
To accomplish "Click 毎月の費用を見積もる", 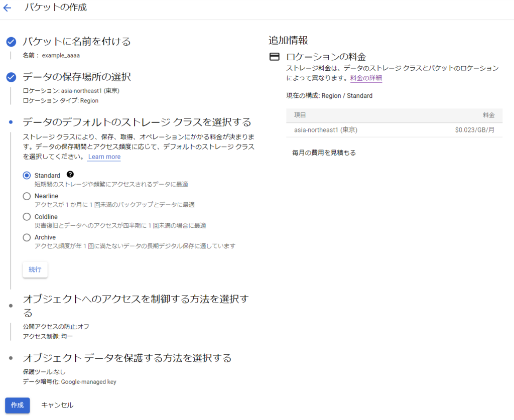I will click(x=324, y=153).
